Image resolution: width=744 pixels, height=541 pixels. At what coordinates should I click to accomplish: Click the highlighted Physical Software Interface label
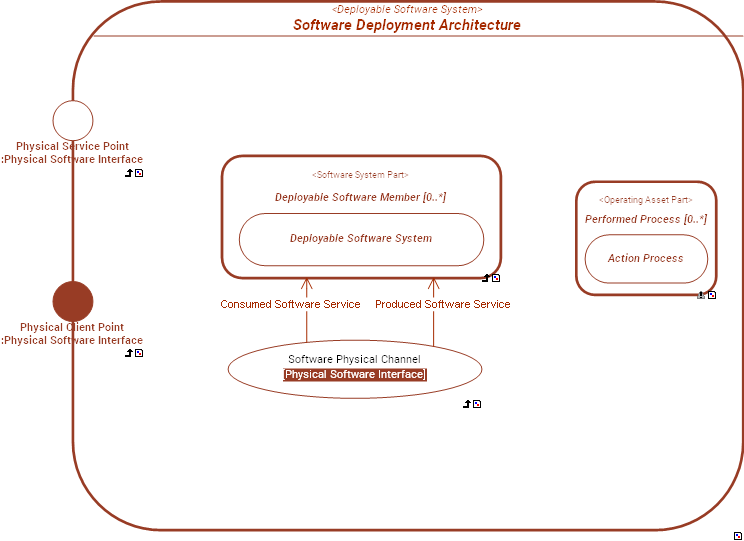tap(355, 375)
